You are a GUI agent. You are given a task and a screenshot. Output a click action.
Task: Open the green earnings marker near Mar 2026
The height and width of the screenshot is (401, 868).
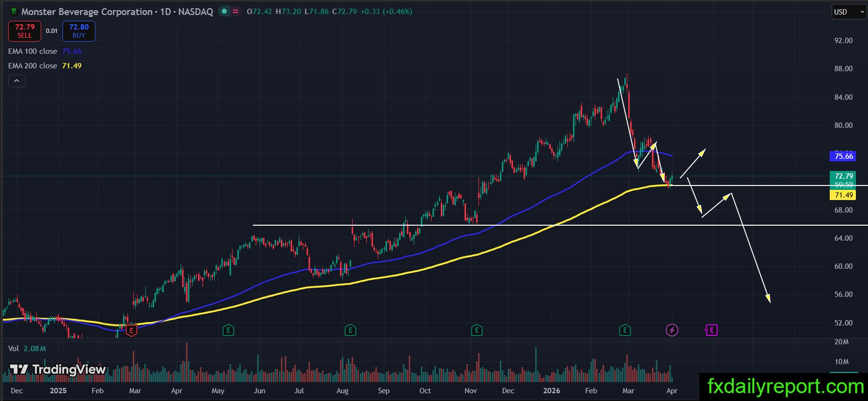click(x=625, y=331)
